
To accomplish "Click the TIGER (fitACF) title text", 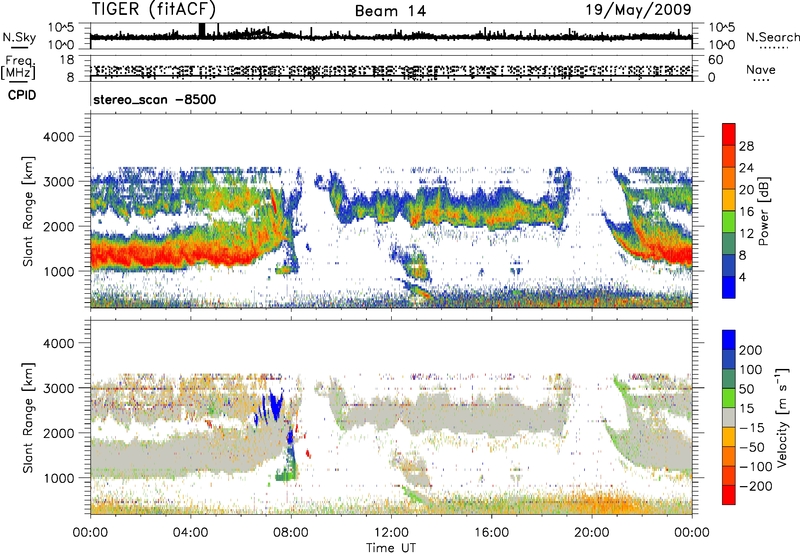I will point(154,9).
